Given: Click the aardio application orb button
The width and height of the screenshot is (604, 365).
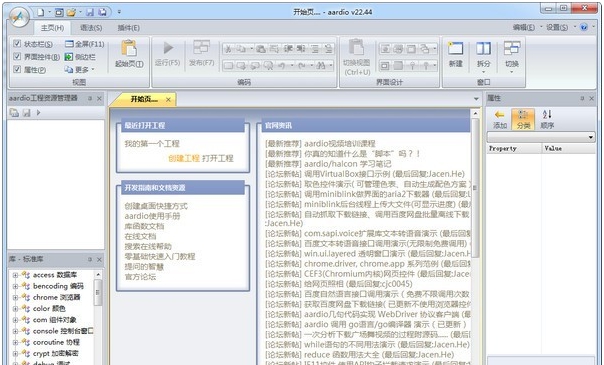Looking at the screenshot, I should click(19, 17).
